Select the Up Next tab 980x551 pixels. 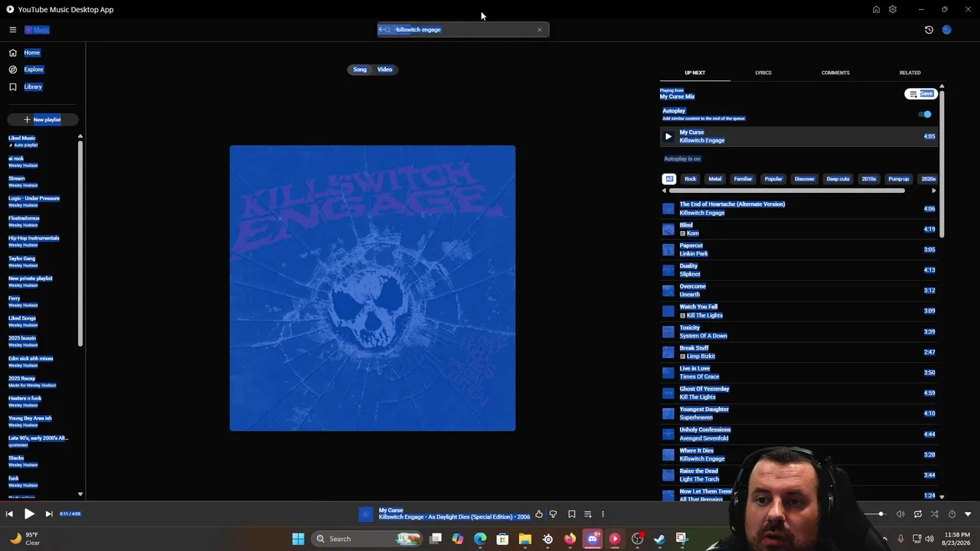[694, 73]
